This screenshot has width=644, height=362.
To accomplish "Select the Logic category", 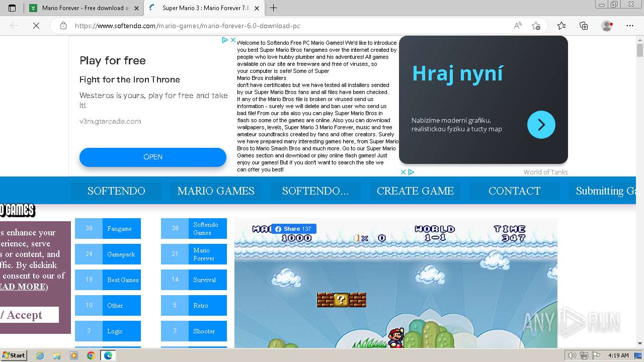I will coord(108,331).
